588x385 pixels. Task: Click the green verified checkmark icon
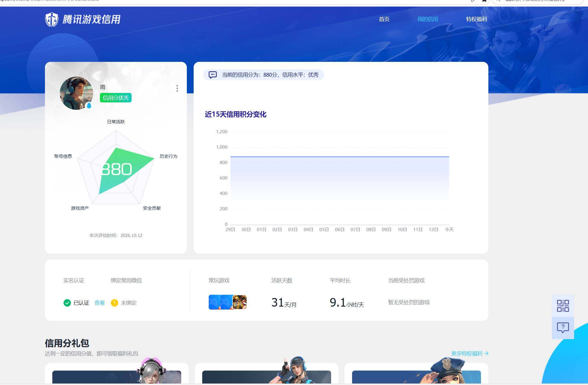(67, 303)
